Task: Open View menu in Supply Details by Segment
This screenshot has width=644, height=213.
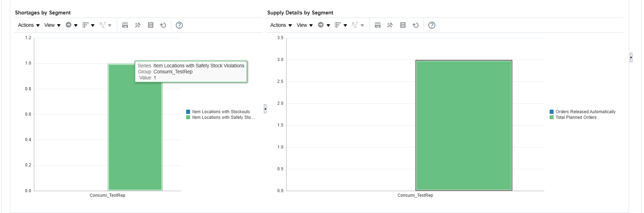Action: tap(305, 25)
